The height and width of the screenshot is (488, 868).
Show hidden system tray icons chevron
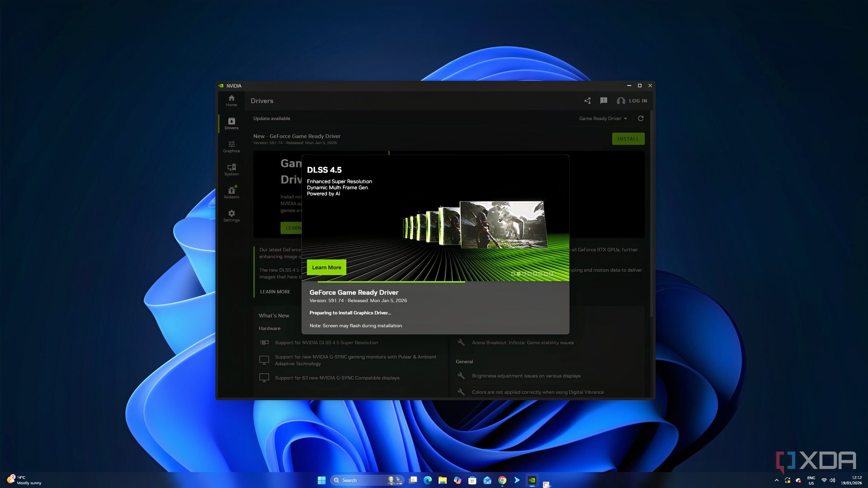(776, 480)
